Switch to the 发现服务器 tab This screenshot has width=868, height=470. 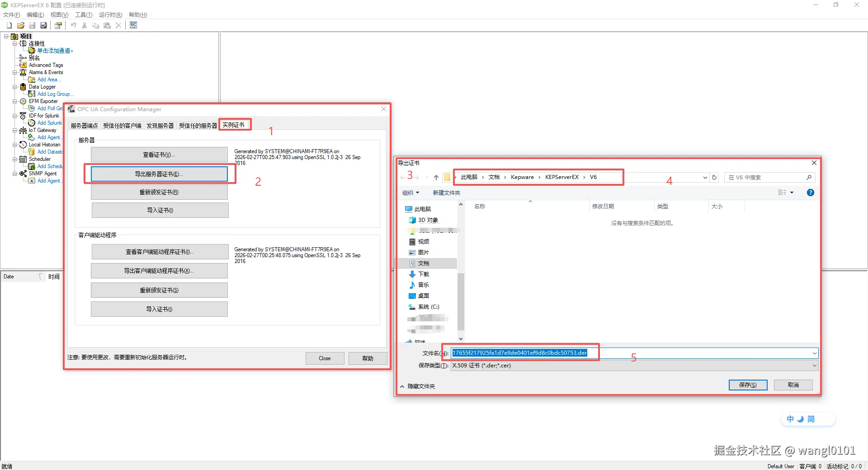160,126
